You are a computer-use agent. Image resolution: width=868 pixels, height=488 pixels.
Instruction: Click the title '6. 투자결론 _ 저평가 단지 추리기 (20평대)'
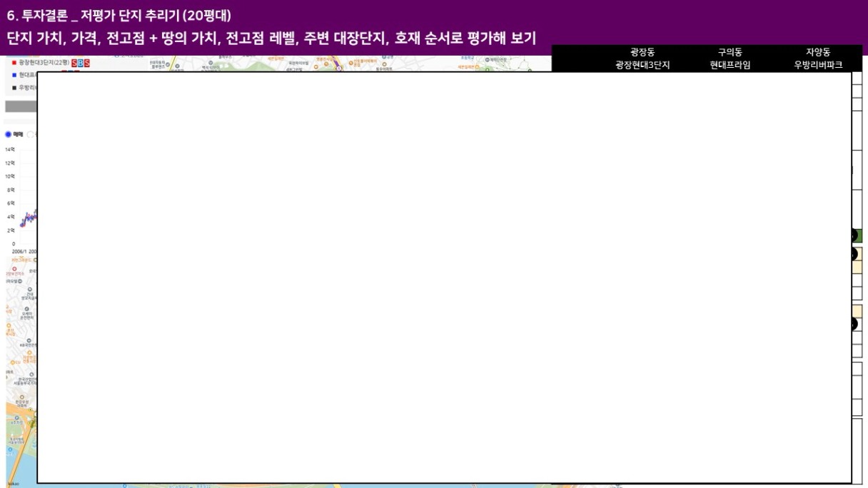118,15
